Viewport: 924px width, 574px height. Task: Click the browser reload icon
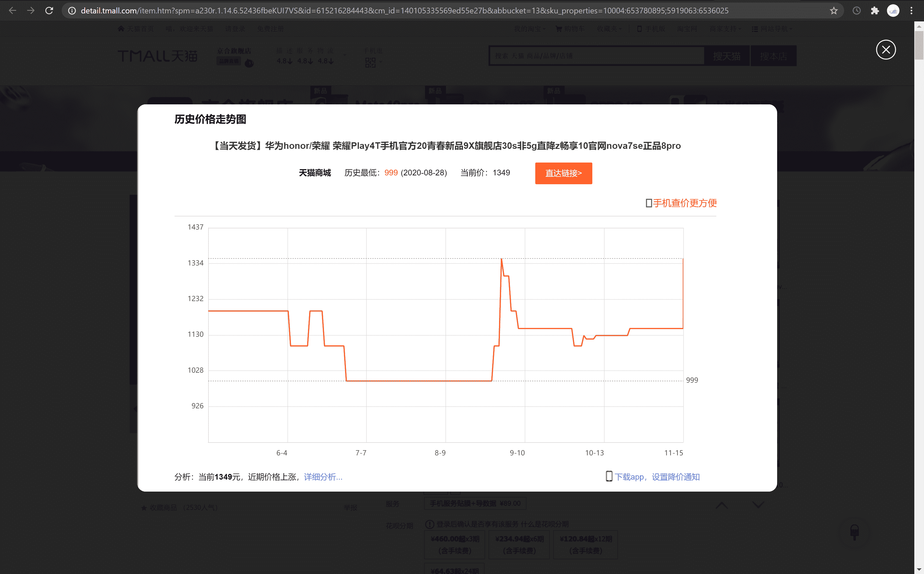[x=49, y=11]
